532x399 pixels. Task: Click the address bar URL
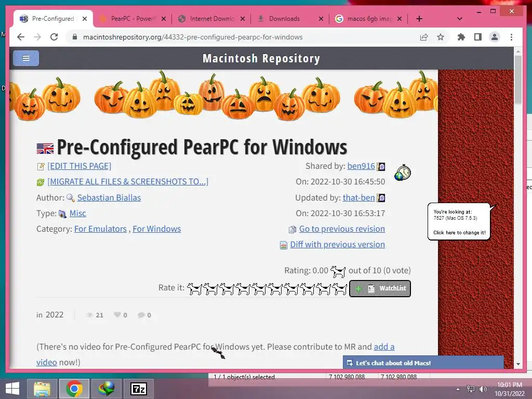193,37
